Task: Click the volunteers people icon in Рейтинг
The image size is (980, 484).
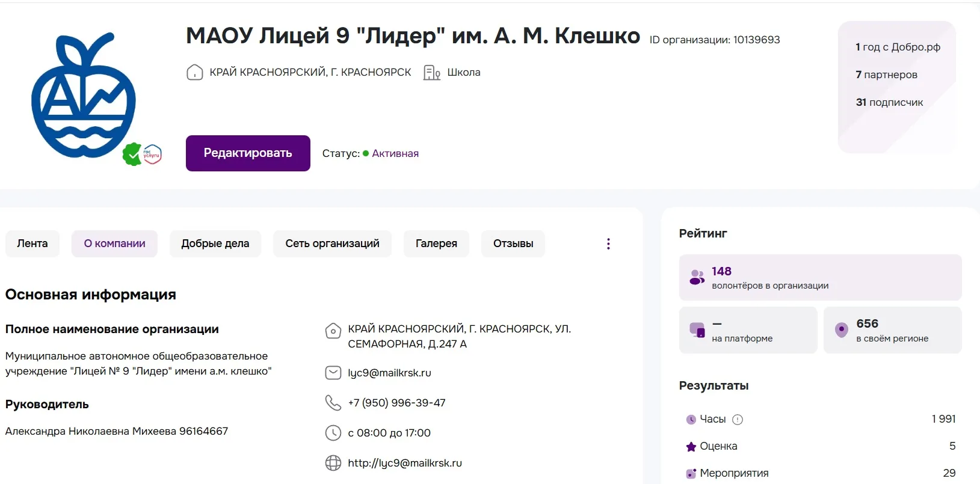Action: click(x=697, y=277)
